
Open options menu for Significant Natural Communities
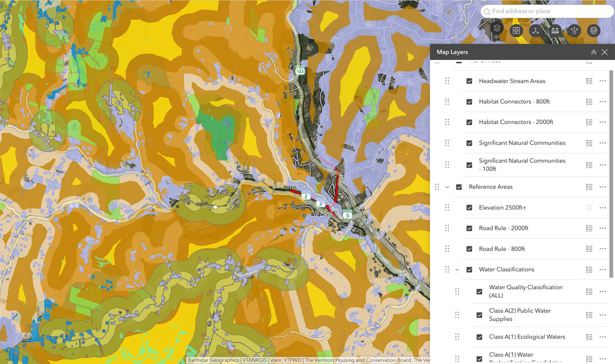pyautogui.click(x=603, y=143)
